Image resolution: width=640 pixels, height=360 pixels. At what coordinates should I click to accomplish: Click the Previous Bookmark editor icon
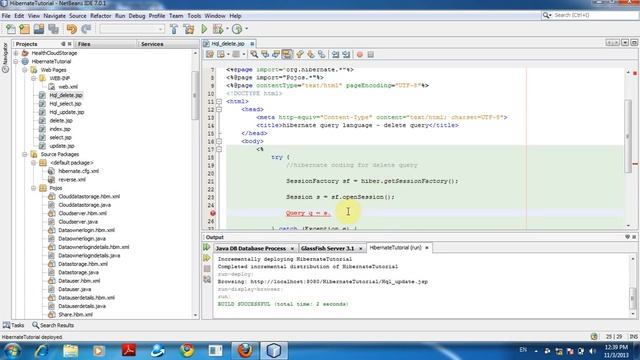coord(300,54)
